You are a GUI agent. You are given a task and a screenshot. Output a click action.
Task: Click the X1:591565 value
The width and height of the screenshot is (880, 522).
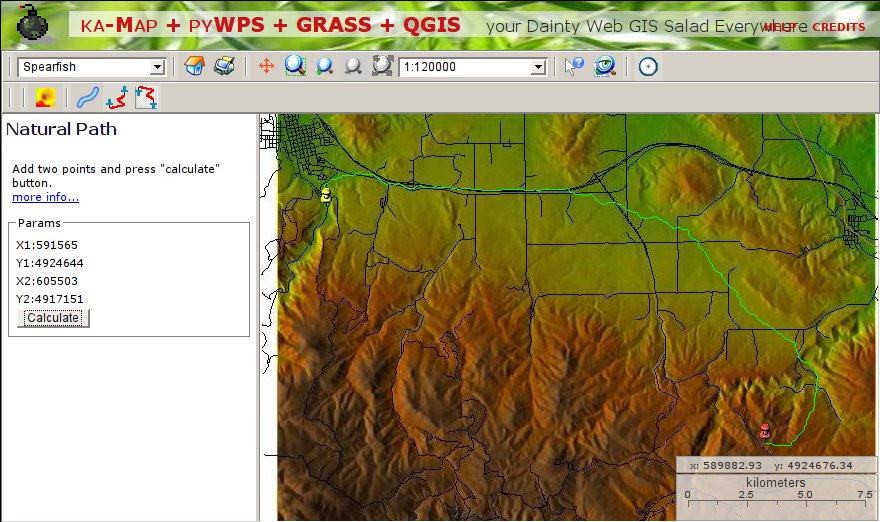coord(47,245)
